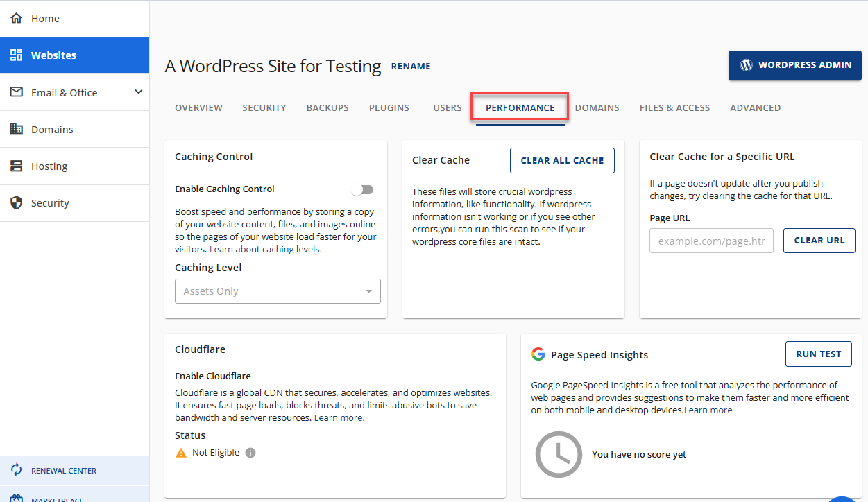The width and height of the screenshot is (868, 502).
Task: Open the Files & Access tab
Action: click(x=674, y=107)
